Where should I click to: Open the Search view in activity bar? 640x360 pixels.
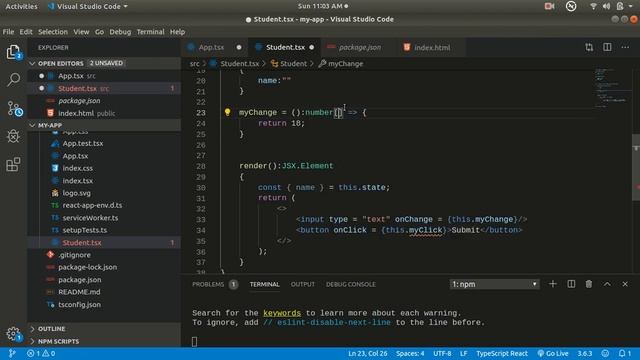click(x=13, y=80)
